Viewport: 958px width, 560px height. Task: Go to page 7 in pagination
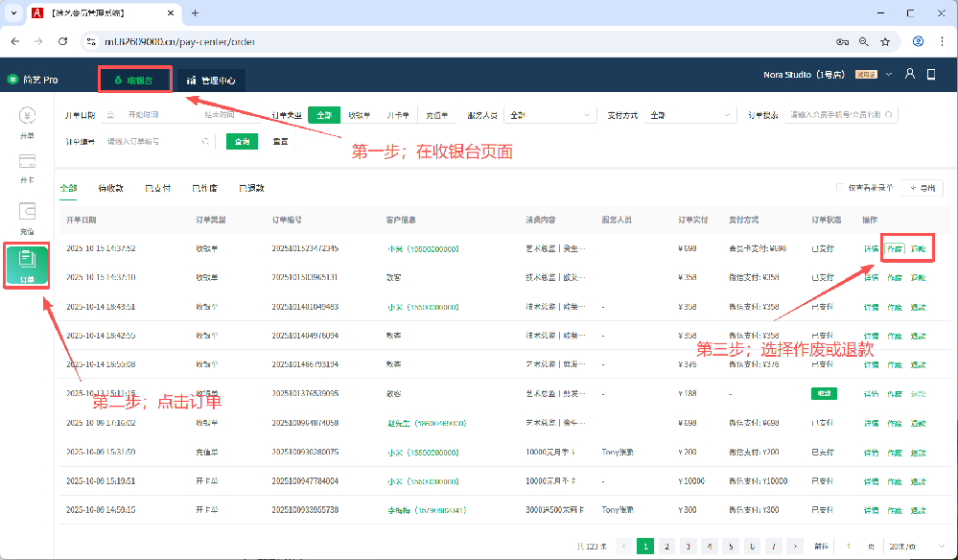point(774,546)
